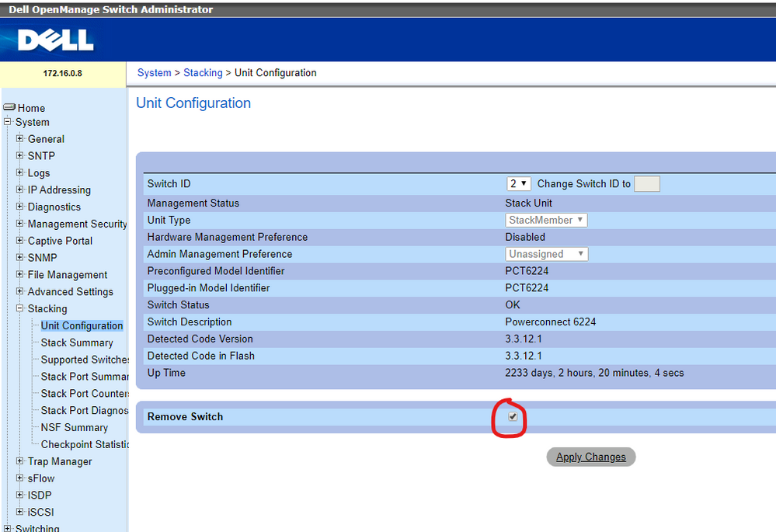This screenshot has width=776, height=532.
Task: Expand the Logs tree node
Action: (19, 172)
